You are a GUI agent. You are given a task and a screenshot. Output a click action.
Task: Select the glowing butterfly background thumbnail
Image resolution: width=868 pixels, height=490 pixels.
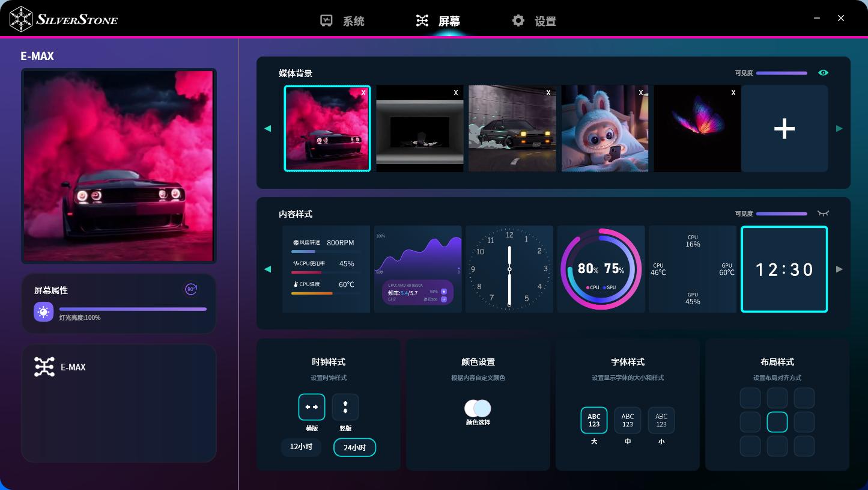(x=697, y=129)
